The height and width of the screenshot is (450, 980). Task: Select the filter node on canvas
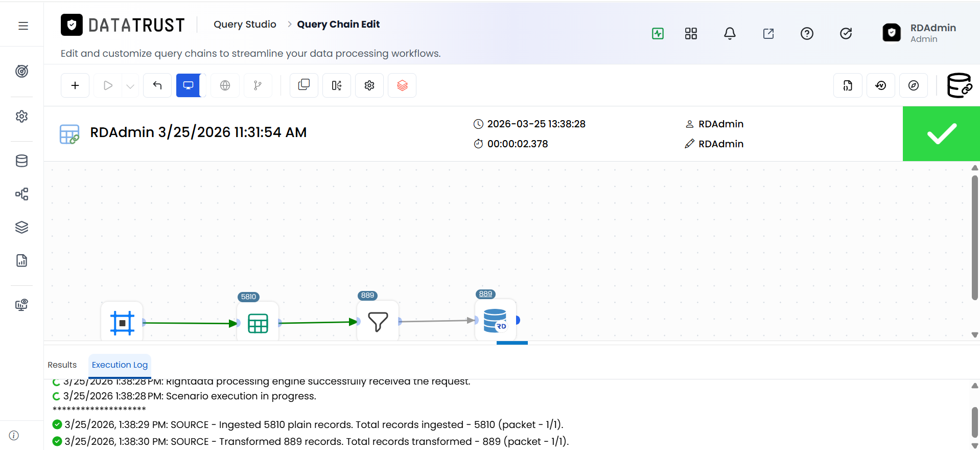tap(378, 322)
